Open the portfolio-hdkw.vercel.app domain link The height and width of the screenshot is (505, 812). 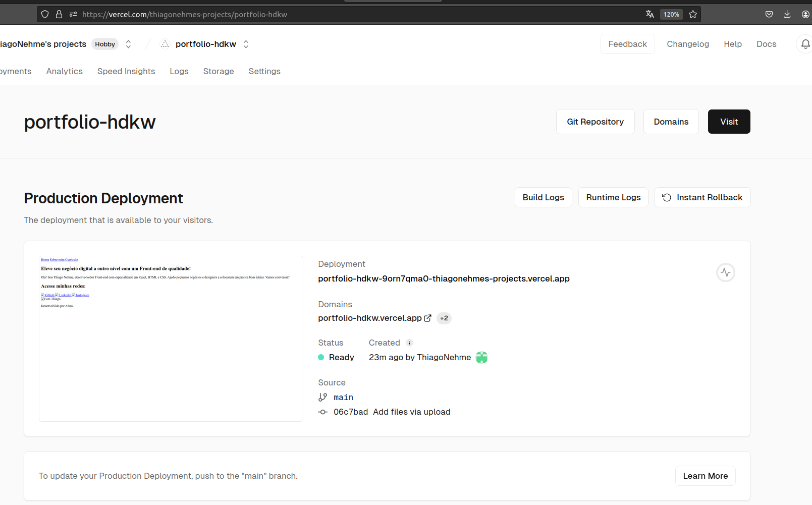tap(370, 318)
